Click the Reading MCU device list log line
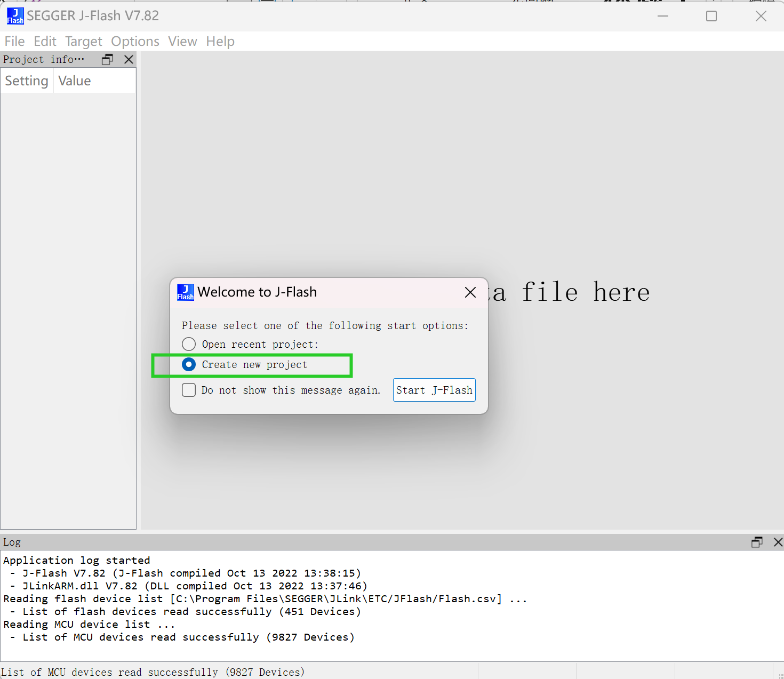This screenshot has width=784, height=679. click(89, 624)
